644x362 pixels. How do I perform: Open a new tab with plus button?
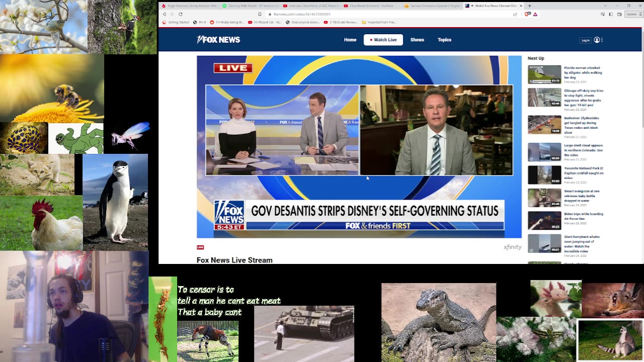pyautogui.click(x=529, y=6)
